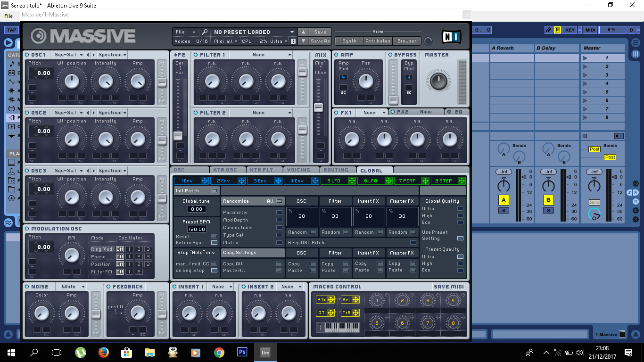Open Chrome from the Windows taskbar

(x=219, y=352)
